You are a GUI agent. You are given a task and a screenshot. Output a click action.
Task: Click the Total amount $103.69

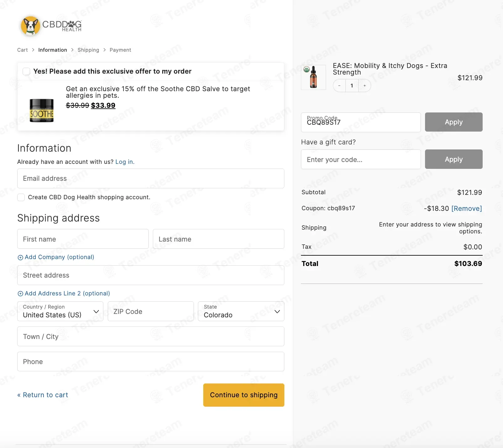click(x=468, y=264)
